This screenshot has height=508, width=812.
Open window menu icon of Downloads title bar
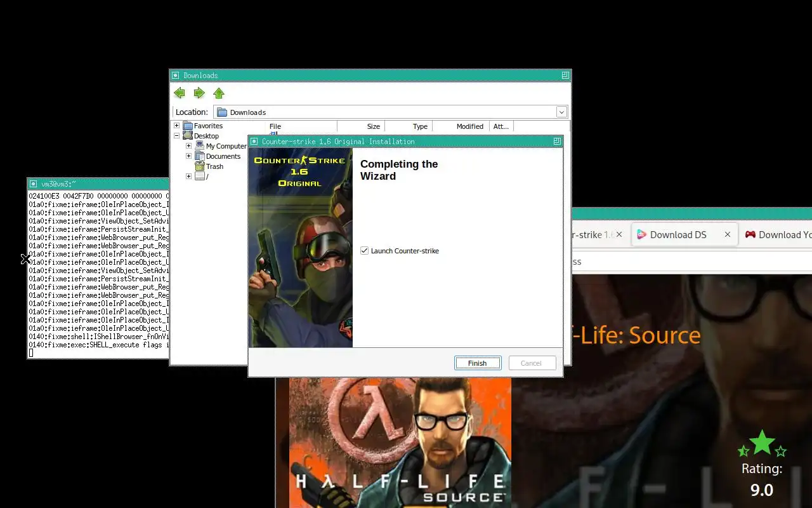click(x=176, y=76)
